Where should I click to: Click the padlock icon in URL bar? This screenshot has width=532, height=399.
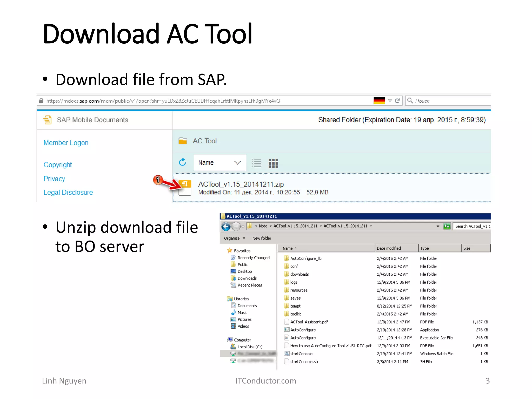(41, 101)
